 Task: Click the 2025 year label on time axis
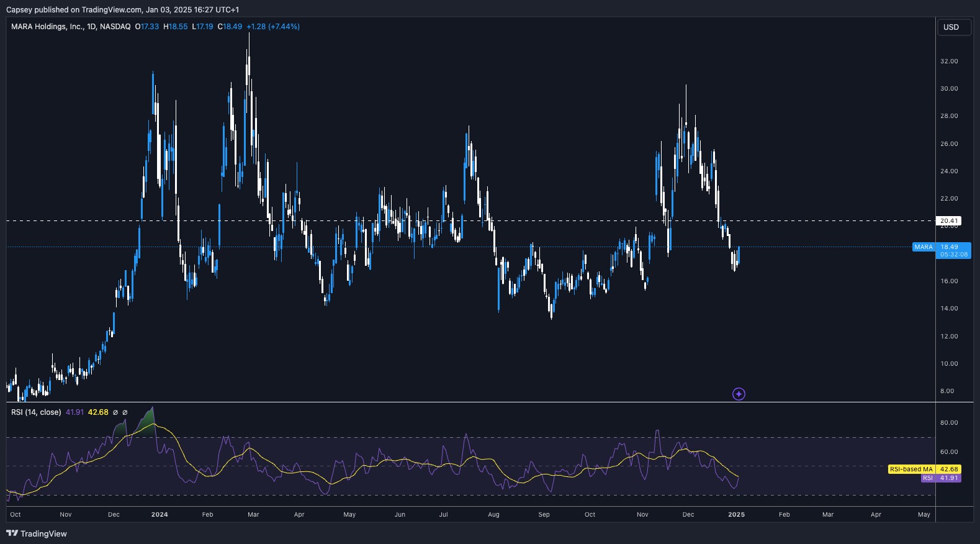click(x=736, y=515)
